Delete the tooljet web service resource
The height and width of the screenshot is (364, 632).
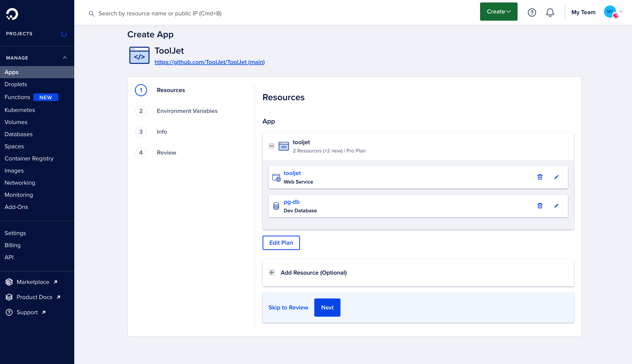pos(540,177)
